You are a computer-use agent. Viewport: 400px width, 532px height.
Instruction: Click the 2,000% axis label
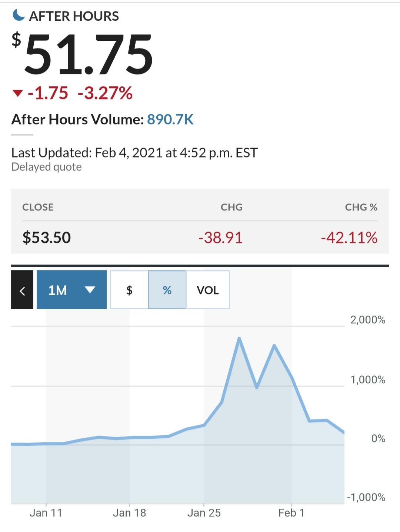pos(368,320)
